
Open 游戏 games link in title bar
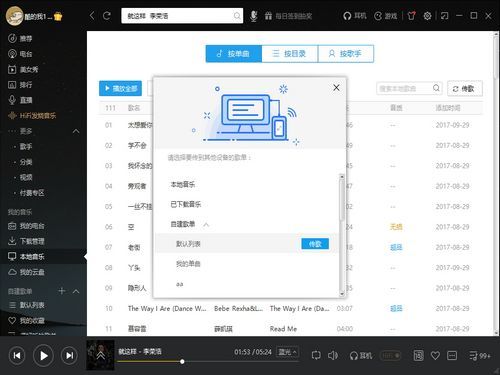click(385, 16)
